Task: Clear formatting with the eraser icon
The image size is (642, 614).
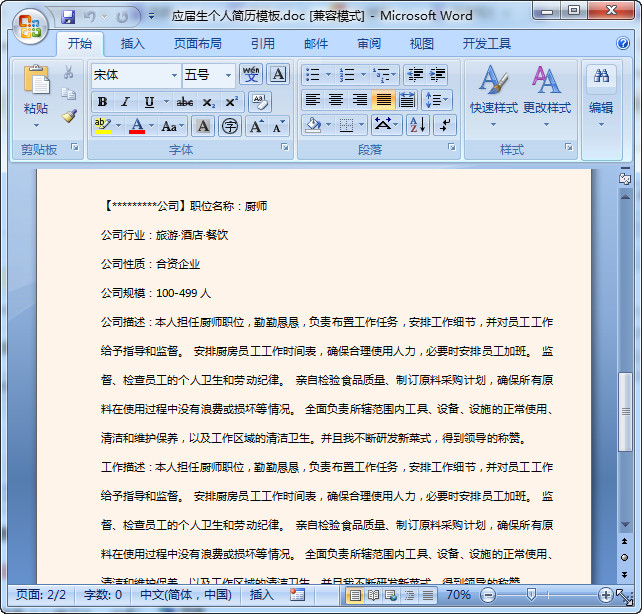Action: (260, 102)
